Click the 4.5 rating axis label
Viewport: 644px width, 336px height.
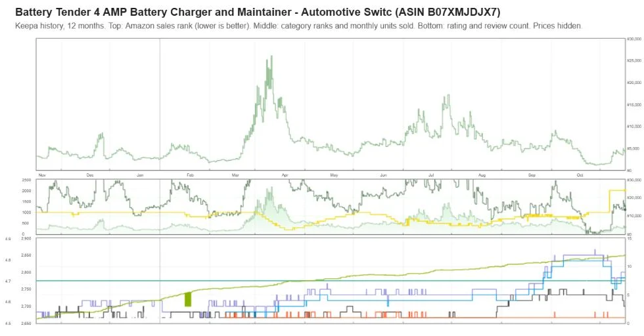pos(8,324)
